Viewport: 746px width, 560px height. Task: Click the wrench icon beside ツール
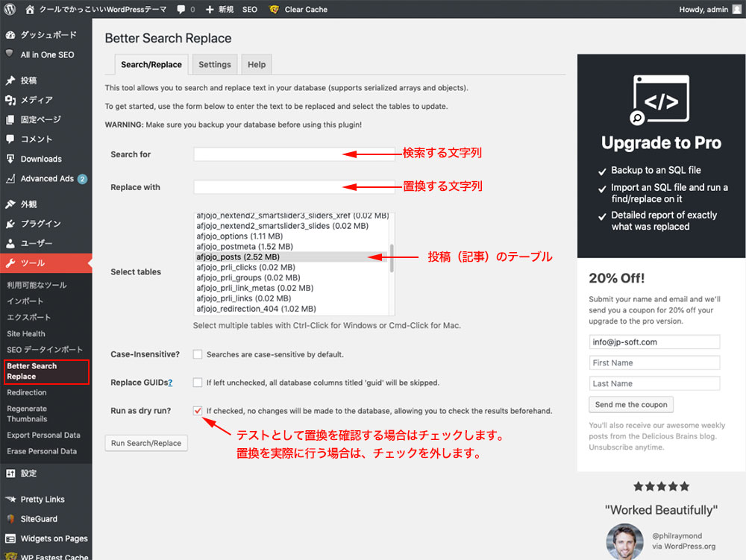click(10, 263)
